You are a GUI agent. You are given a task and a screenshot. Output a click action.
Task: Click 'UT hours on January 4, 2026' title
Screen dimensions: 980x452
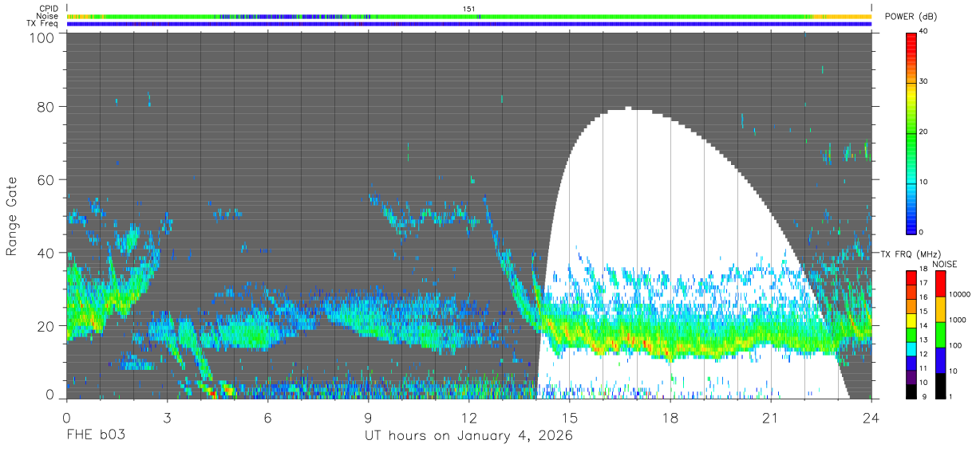(x=468, y=436)
